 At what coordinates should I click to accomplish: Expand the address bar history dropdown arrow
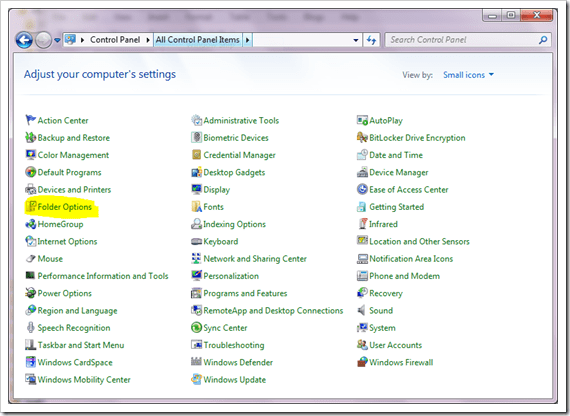pos(356,40)
